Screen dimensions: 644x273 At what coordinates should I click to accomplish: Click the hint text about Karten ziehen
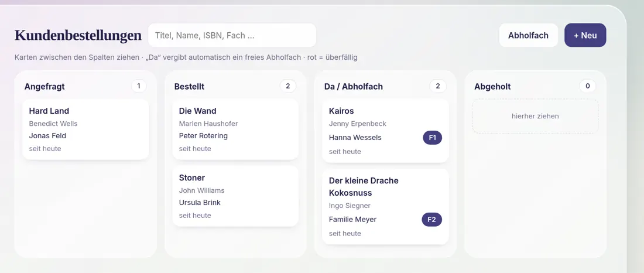(186, 57)
